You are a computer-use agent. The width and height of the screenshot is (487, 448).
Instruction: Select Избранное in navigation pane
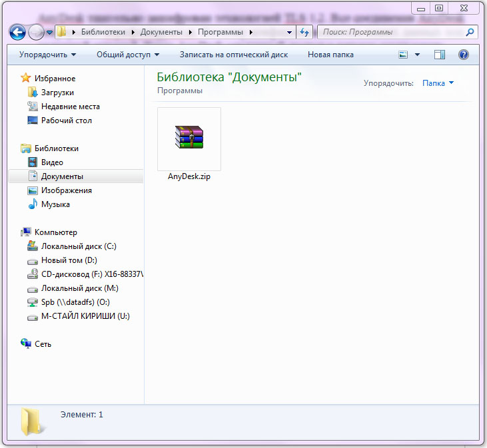[x=55, y=79]
